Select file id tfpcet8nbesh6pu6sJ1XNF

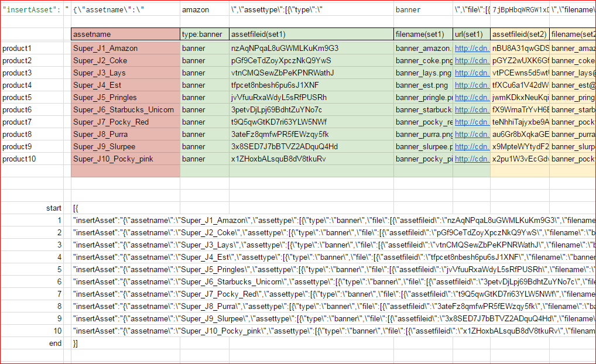311,85
